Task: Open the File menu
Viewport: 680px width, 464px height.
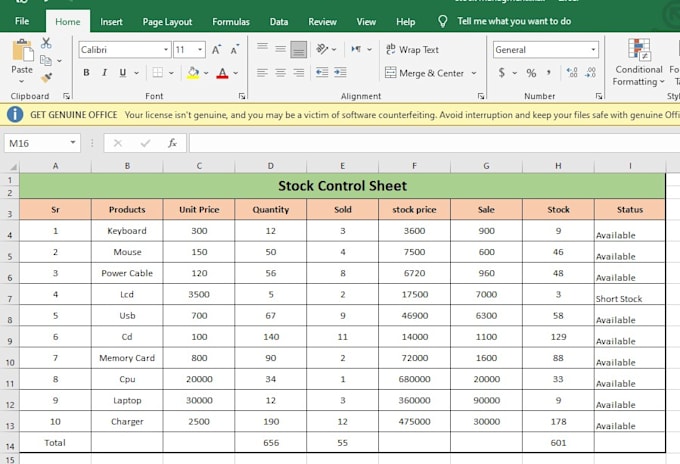Action: (22, 21)
